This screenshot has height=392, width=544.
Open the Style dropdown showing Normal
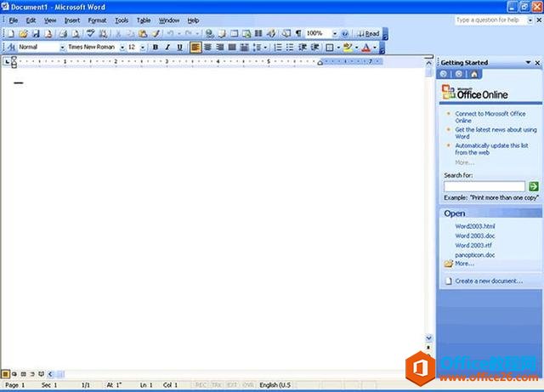click(62, 48)
